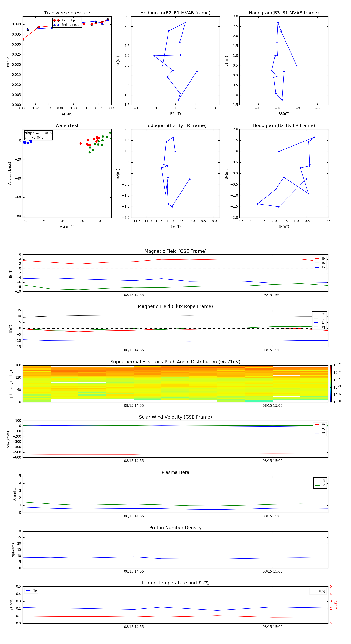Image resolution: width=351 pixels, height=644 pixels.
Task: Click the 'B2(nT)' x-axis label
Action: [x=175, y=114]
